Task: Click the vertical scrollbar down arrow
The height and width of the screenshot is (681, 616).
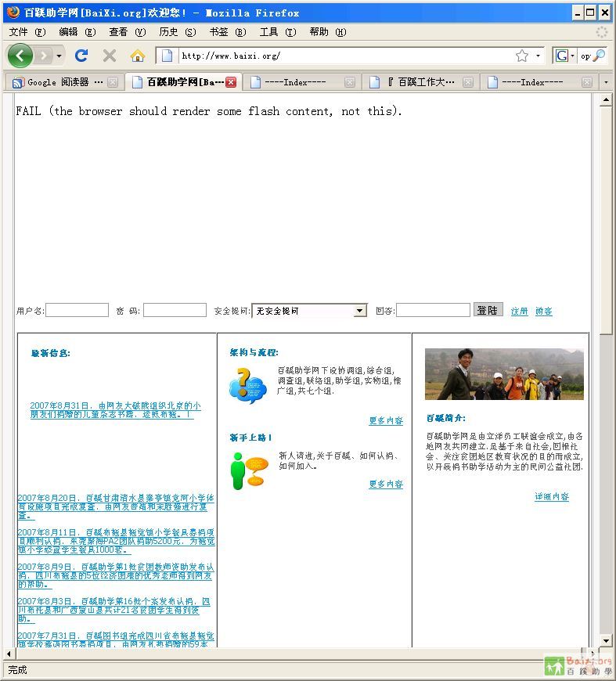Action: [x=606, y=641]
